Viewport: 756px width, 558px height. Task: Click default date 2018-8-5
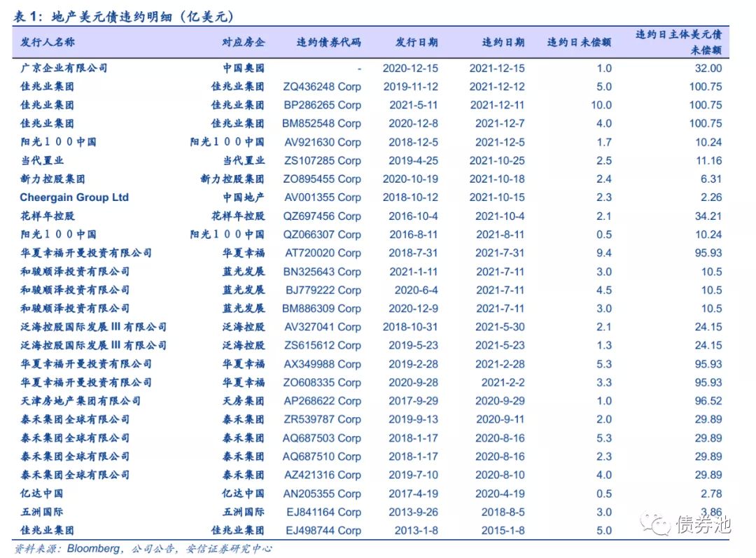(x=503, y=512)
